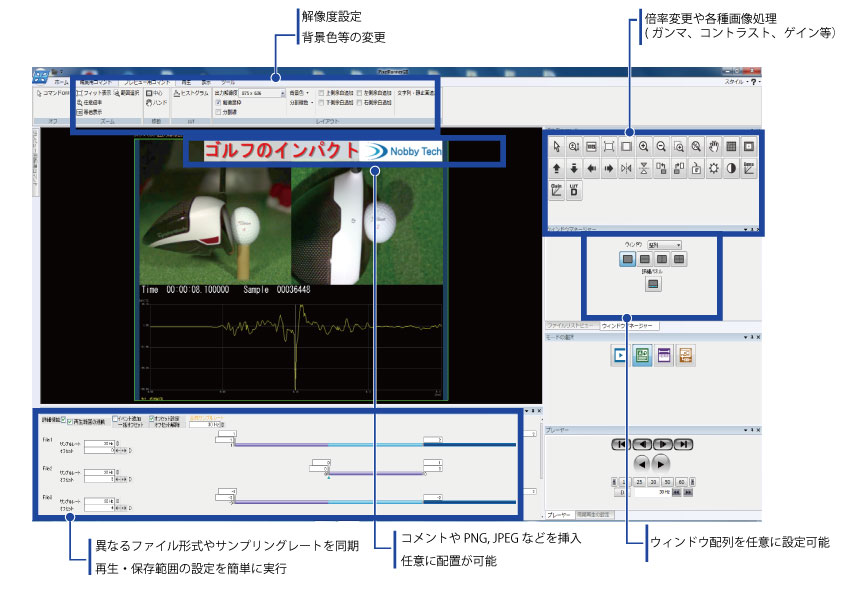
Task: Open the 背景色 dropdown
Action: (300, 93)
